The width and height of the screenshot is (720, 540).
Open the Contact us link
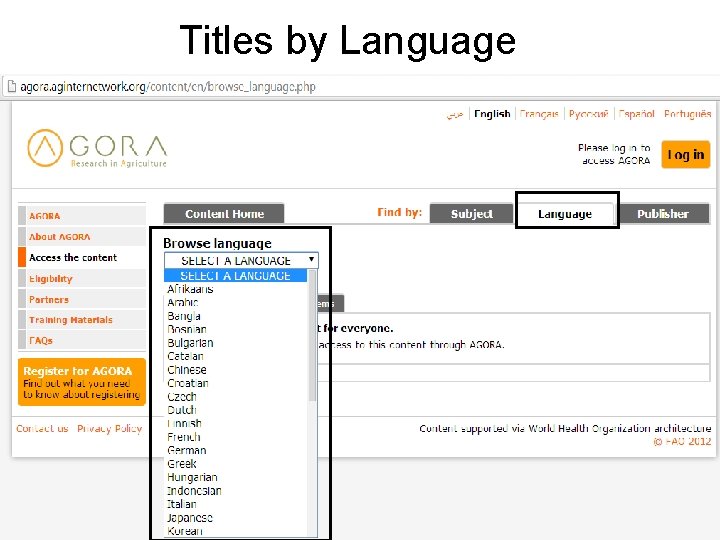pos(42,428)
